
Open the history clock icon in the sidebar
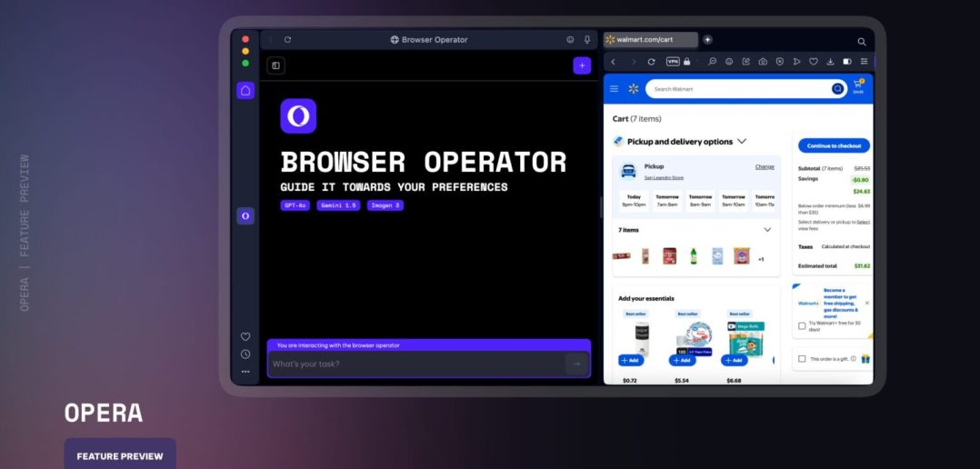(245, 354)
